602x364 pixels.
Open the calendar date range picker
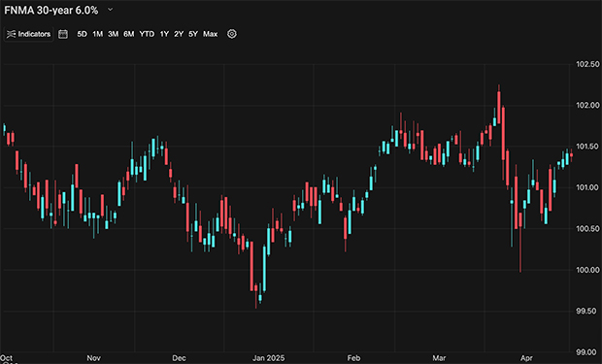pos(63,34)
